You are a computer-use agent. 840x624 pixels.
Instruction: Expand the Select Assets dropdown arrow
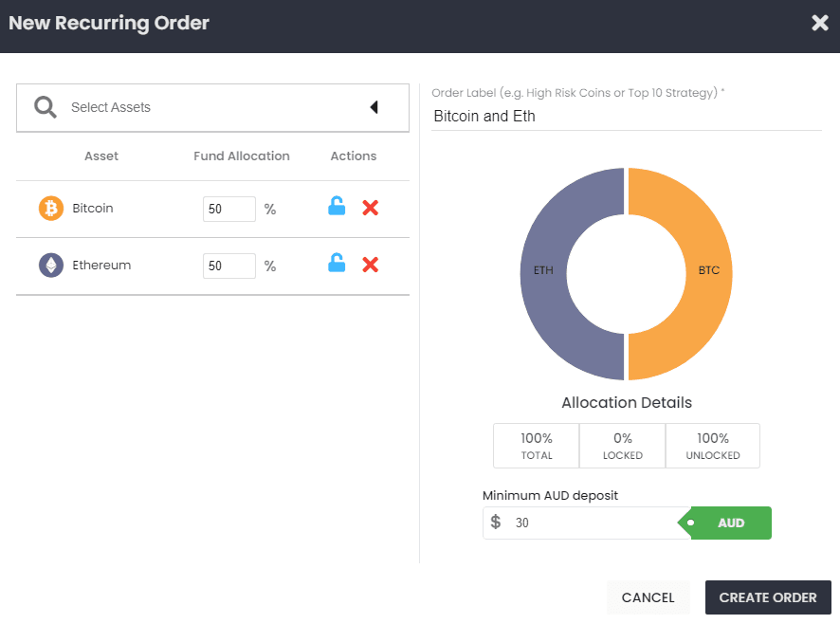click(374, 107)
